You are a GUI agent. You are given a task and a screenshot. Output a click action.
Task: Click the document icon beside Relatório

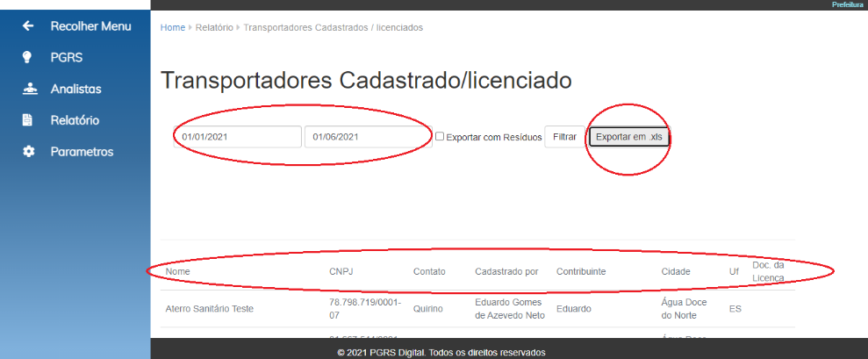[28, 120]
